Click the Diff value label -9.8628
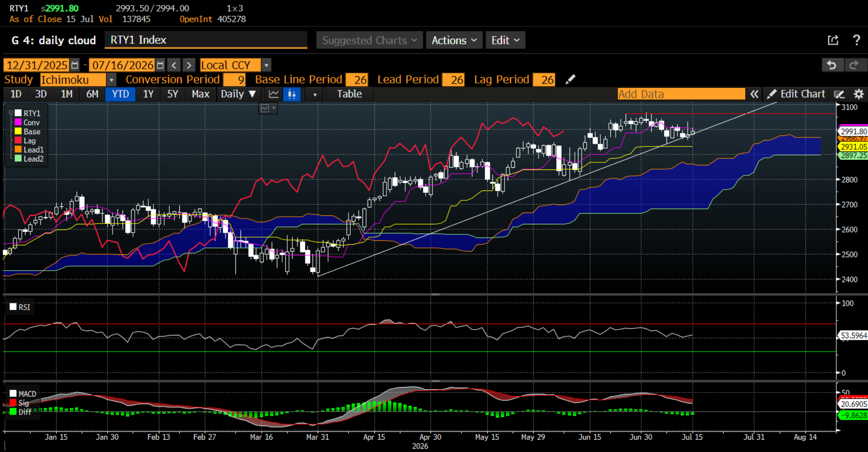The height and width of the screenshot is (452, 868). point(853,415)
